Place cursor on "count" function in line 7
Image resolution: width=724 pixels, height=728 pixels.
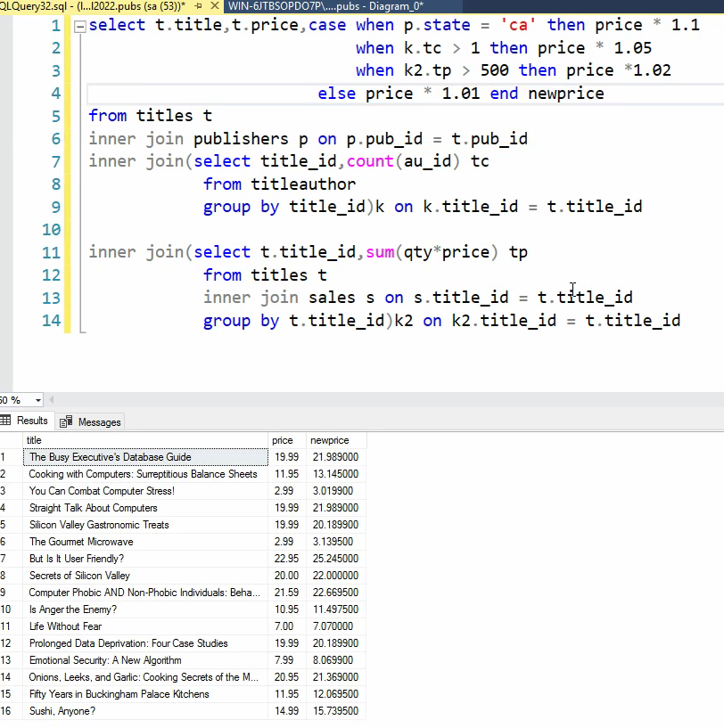(370, 161)
